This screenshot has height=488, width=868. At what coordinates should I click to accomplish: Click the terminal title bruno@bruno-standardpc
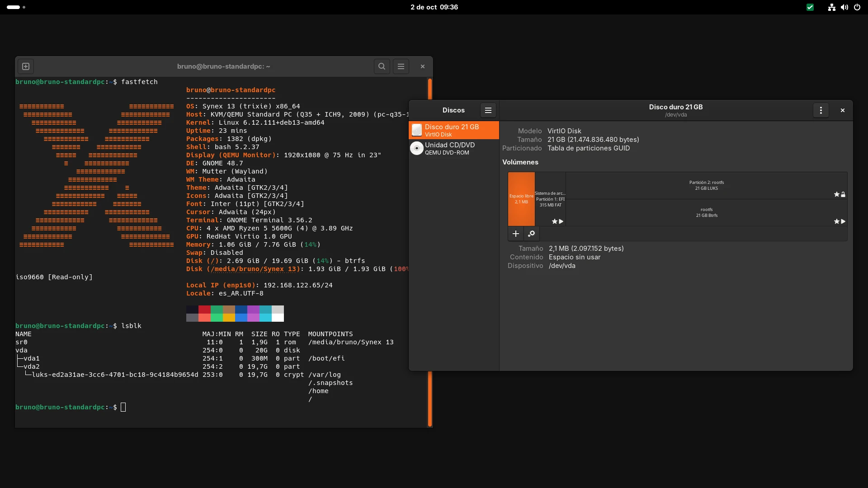(223, 66)
